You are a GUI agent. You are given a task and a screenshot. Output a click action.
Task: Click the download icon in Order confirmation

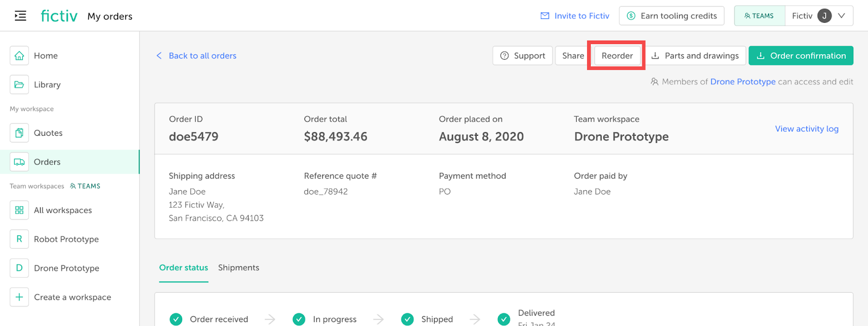(761, 55)
